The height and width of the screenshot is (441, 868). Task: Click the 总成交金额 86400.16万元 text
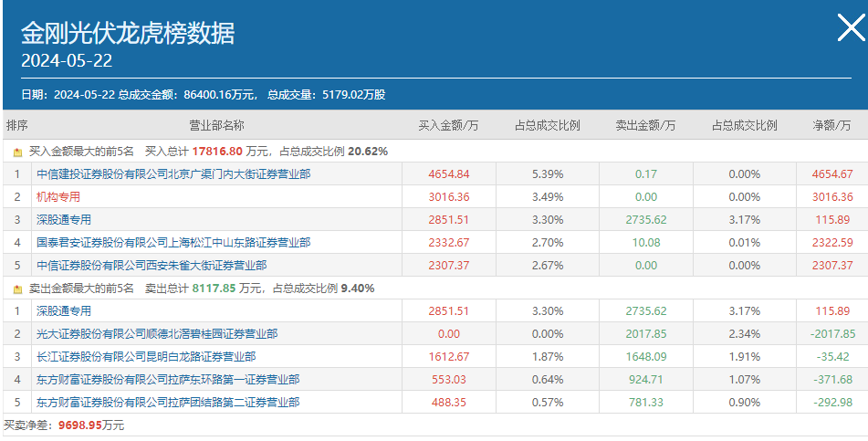(188, 95)
